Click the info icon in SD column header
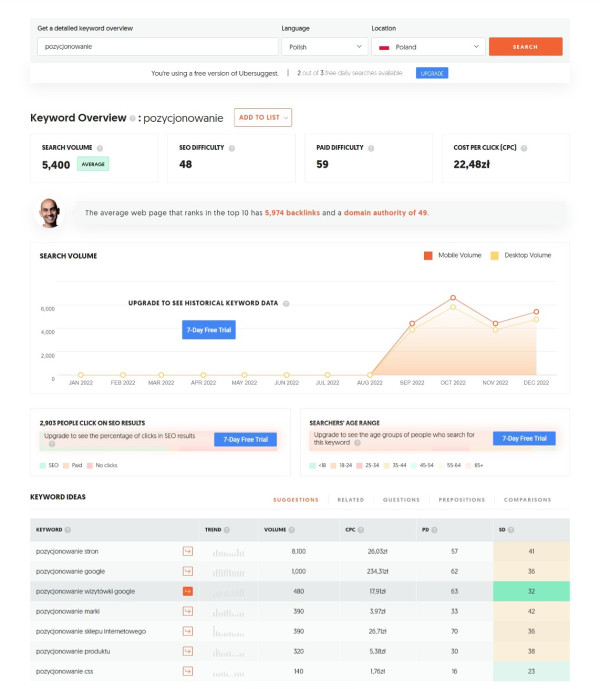600x689 pixels. coord(512,529)
